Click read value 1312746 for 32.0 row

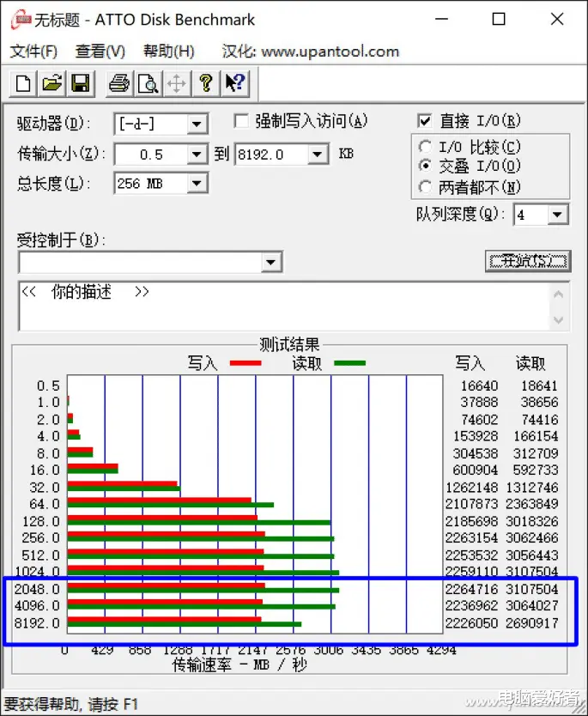(x=532, y=488)
